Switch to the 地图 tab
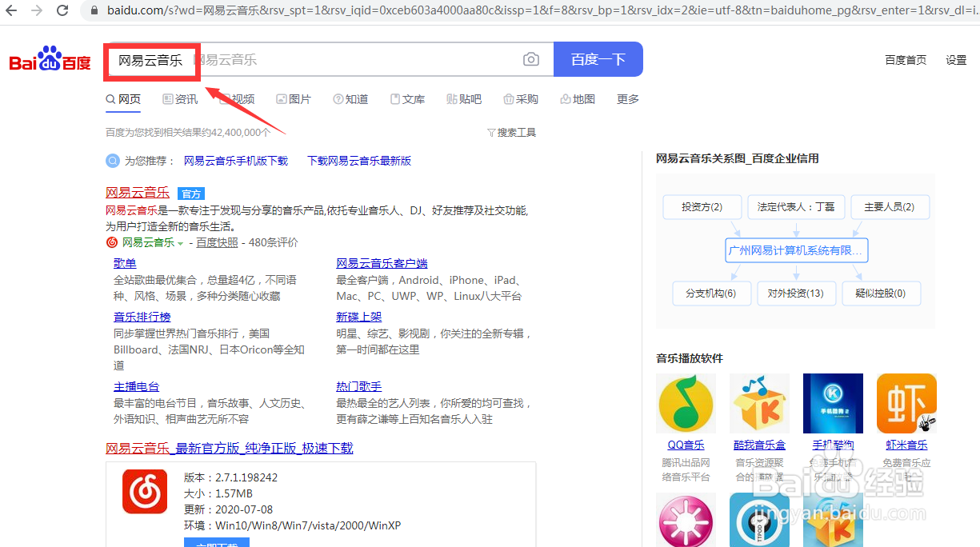 578,99
